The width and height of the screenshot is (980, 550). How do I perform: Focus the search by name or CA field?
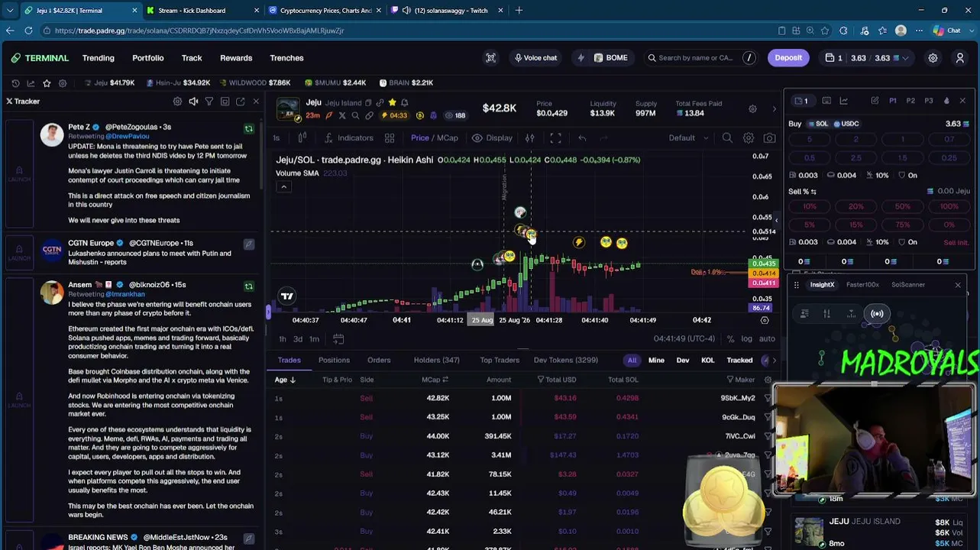pyautogui.click(x=701, y=58)
